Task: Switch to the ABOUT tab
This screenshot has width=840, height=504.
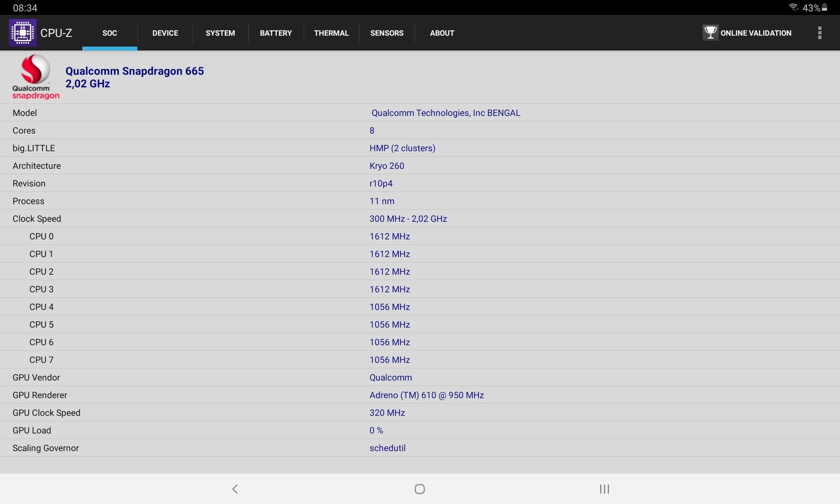Action: click(442, 33)
